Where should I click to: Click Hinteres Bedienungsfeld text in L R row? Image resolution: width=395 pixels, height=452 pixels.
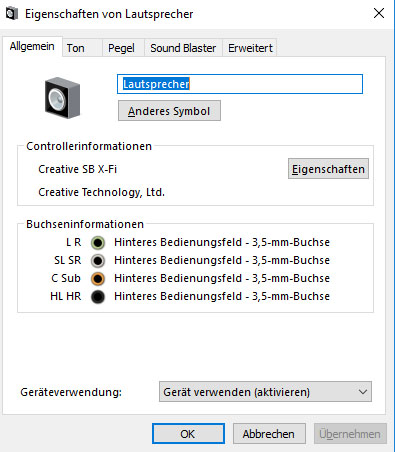click(222, 242)
